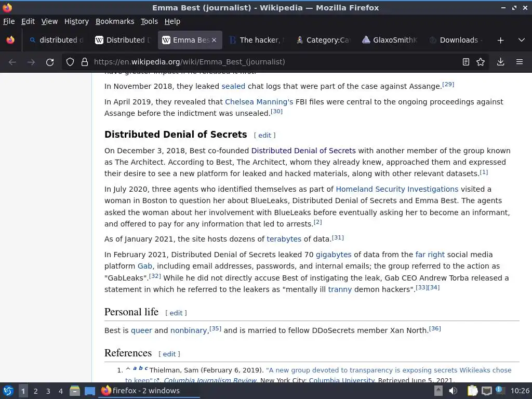This screenshot has width=532, height=399.
Task: Open the Tools menu
Action: (x=149, y=21)
